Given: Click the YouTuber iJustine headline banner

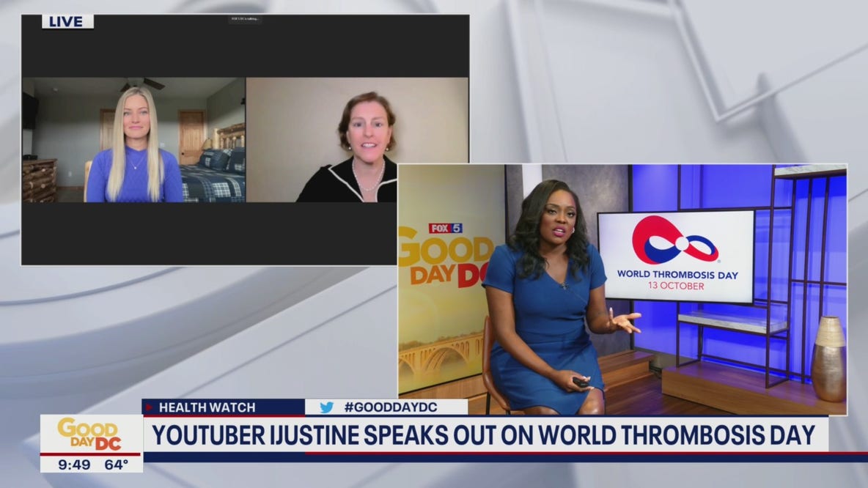Looking at the screenshot, I should [x=485, y=435].
